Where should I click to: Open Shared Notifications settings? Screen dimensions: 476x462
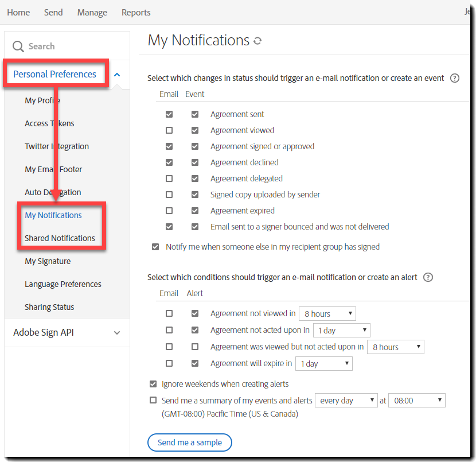(60, 238)
